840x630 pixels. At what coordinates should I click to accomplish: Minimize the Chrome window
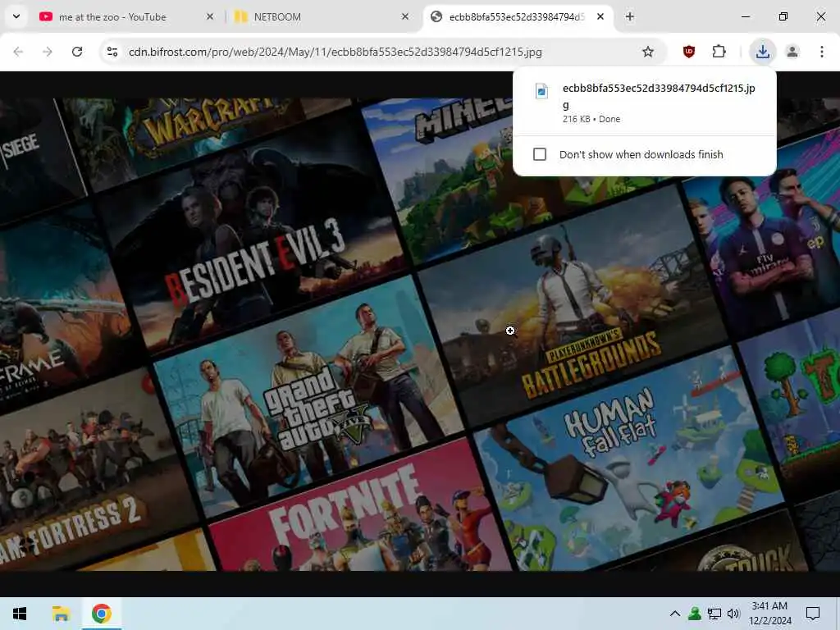coord(746,16)
